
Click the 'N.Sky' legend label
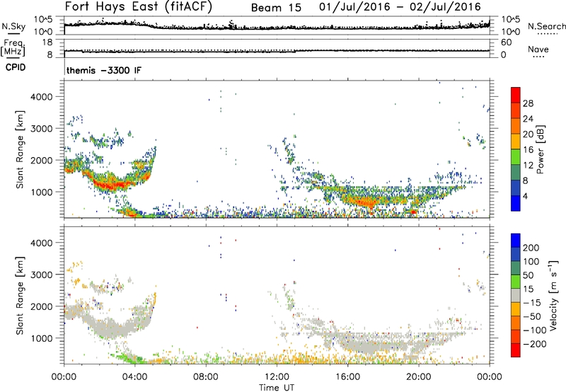(x=13, y=26)
